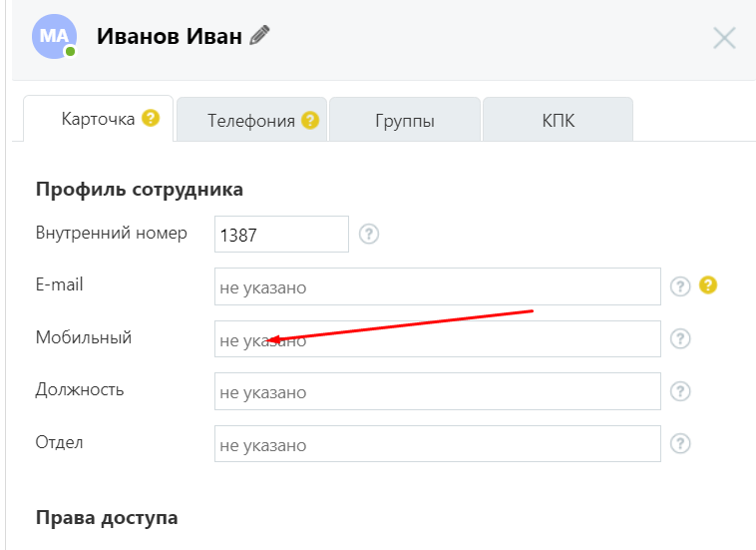Click the Профиль сотрудника heading

pyautogui.click(x=140, y=189)
